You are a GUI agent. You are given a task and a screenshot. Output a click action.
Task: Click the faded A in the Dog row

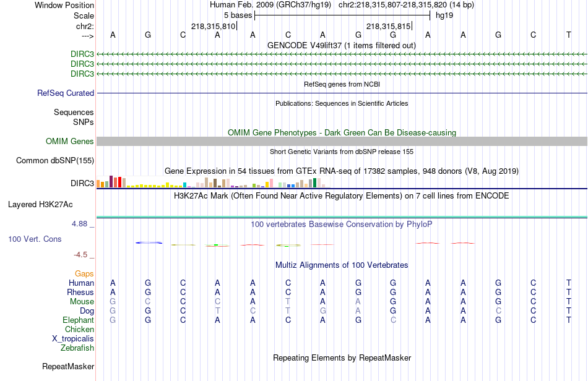click(358, 310)
